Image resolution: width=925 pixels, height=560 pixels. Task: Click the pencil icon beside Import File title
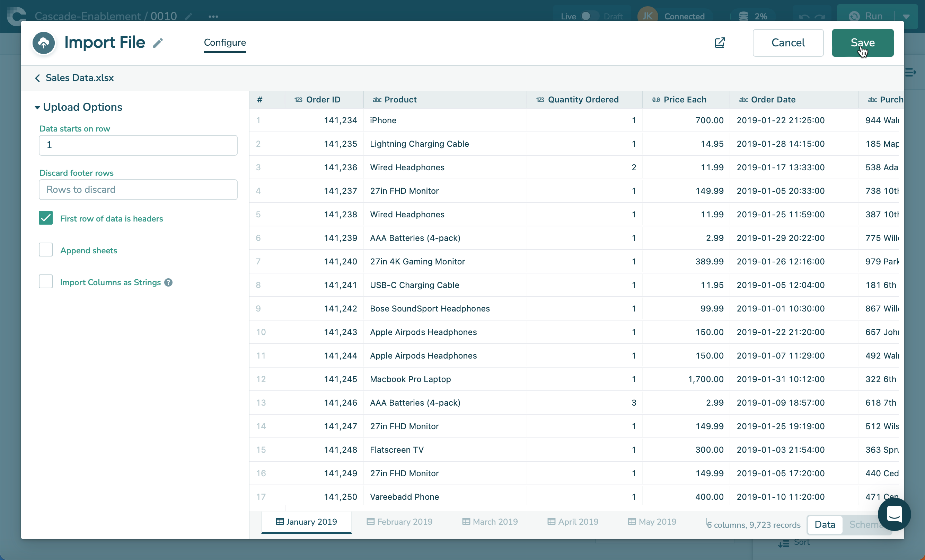158,43
